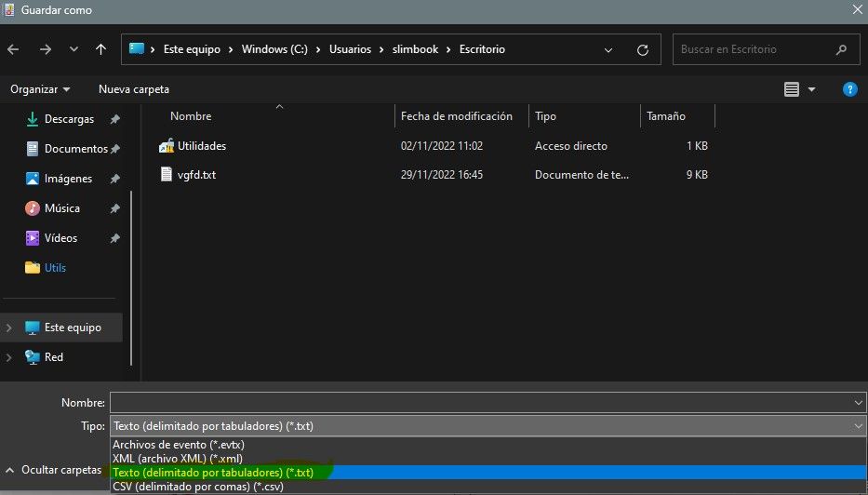Image resolution: width=868 pixels, height=495 pixels.
Task: Click the back navigation arrow
Action: [13, 49]
